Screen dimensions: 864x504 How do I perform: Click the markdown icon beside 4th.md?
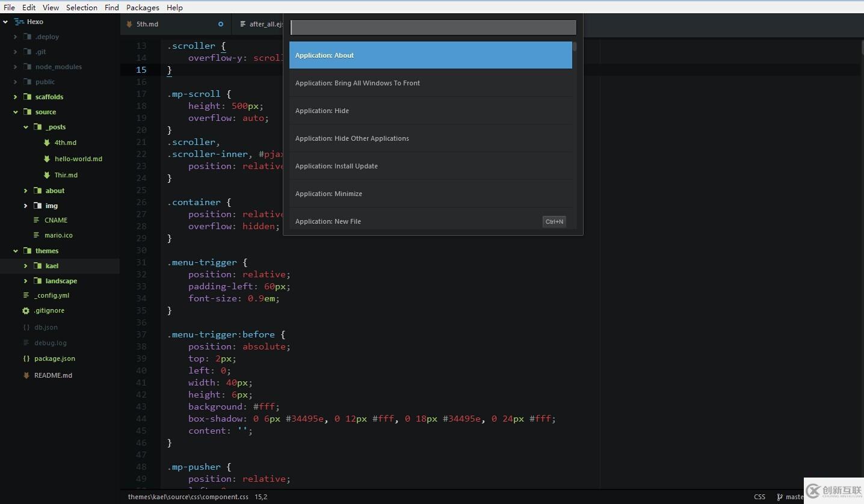pos(47,143)
